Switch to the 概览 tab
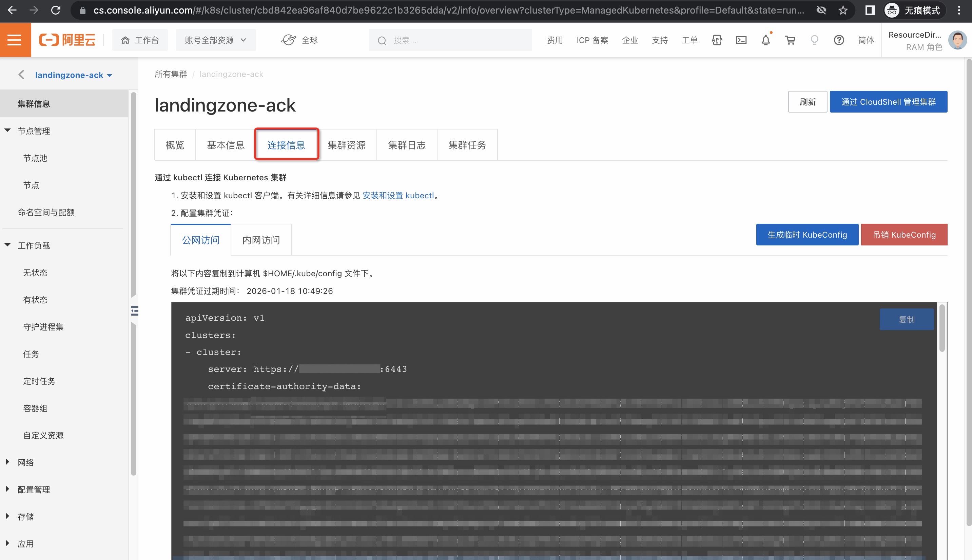 pos(175,145)
